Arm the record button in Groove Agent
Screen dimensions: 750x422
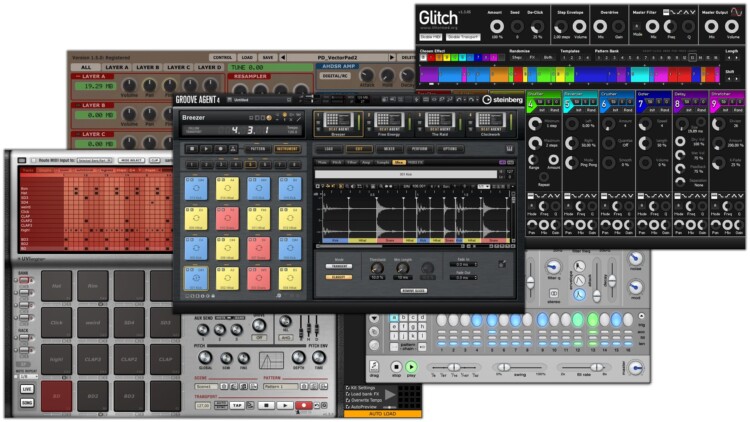pyautogui.click(x=220, y=149)
